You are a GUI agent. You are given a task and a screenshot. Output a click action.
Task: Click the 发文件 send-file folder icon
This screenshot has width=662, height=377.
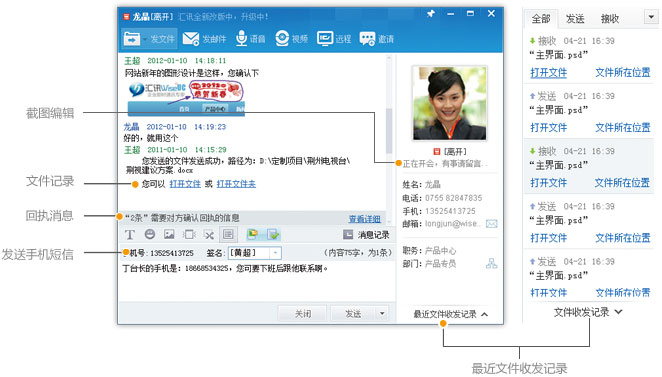coord(132,39)
